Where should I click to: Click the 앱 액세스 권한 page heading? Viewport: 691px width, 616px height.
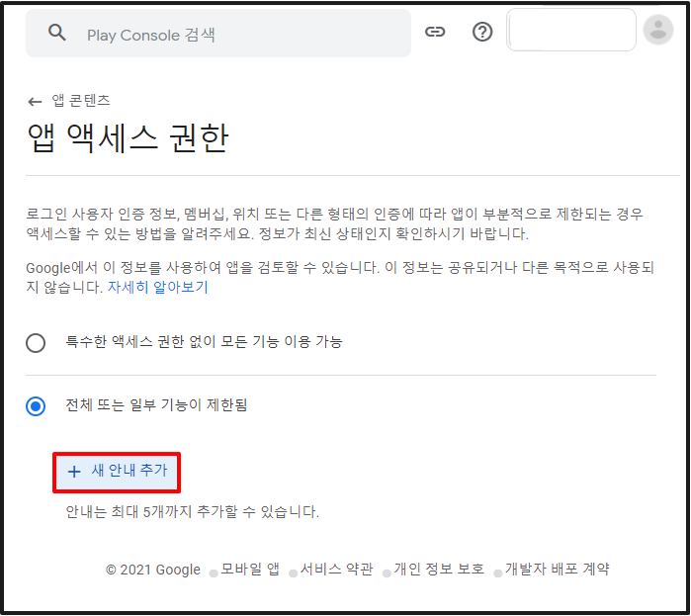128,138
